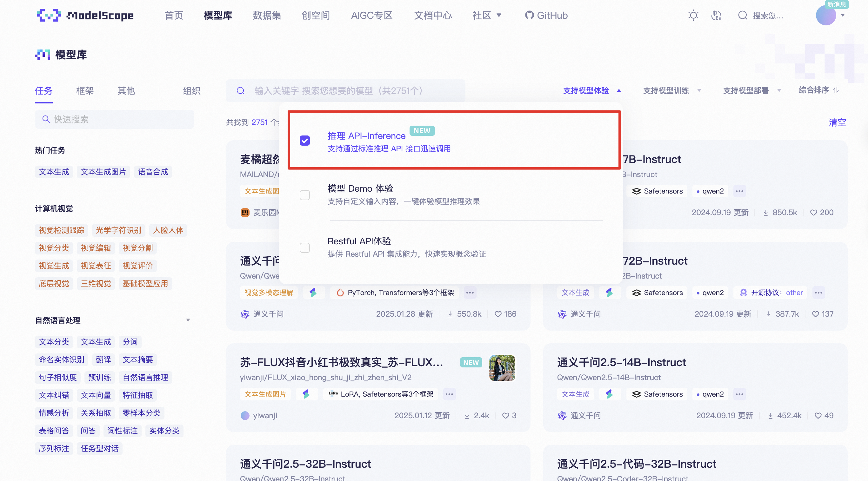Click the model keyword search field
Viewport: 868px width, 481px height.
[x=345, y=91]
